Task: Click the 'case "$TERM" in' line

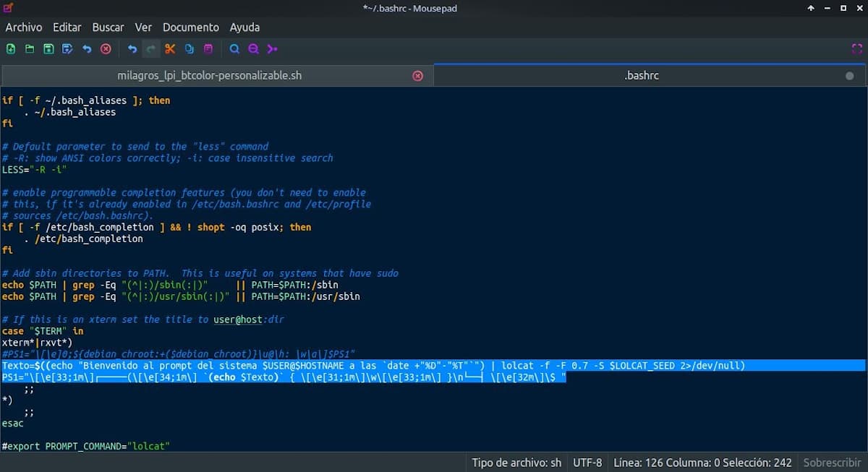Action: click(43, 331)
